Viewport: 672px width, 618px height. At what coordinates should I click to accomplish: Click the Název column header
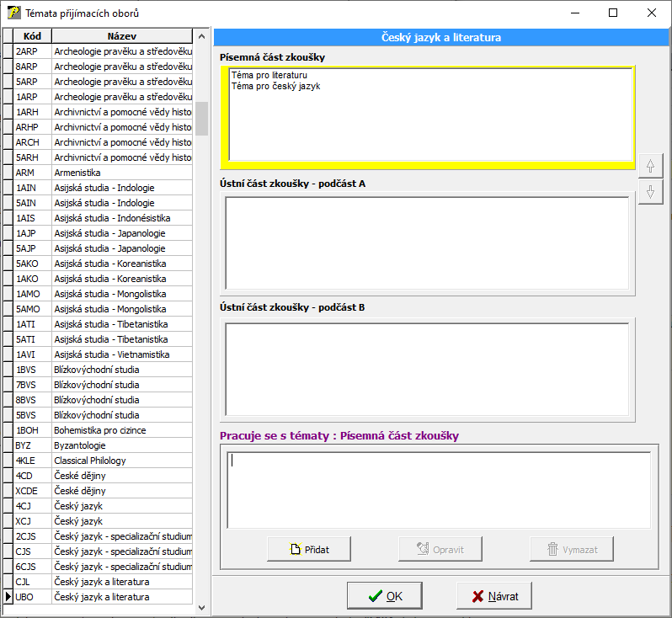coord(122,36)
